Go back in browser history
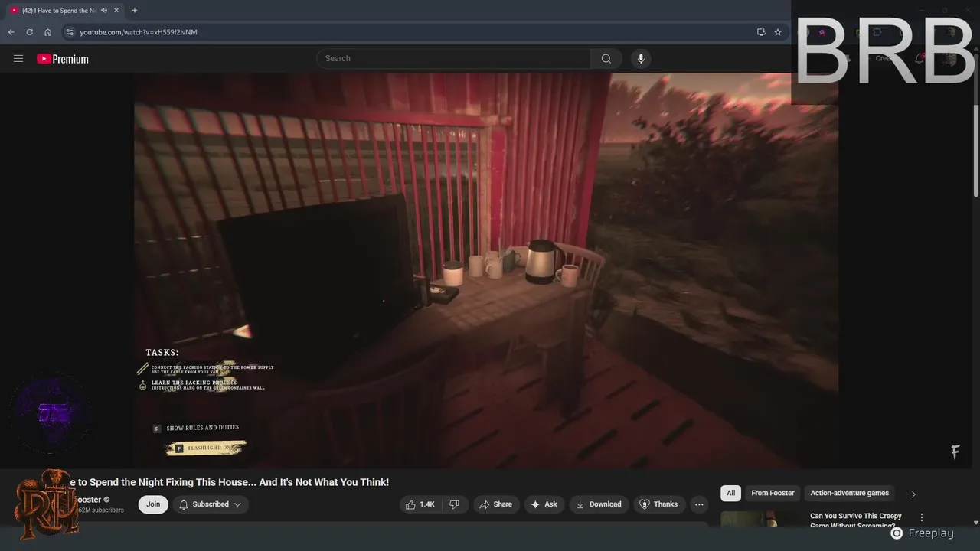Viewport: 980px width, 551px height. (x=11, y=32)
